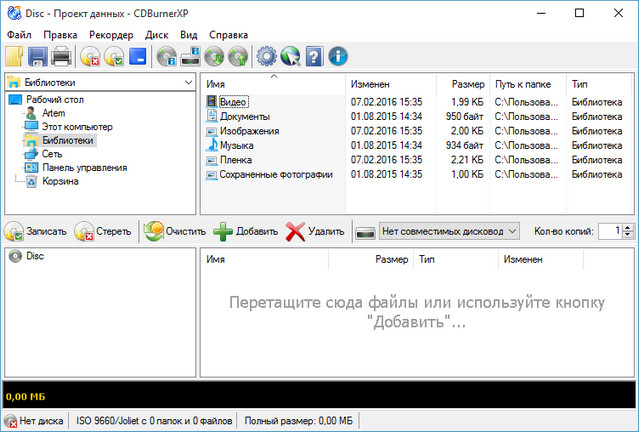Increase the number of copies with the up arrow
Viewport: 639px width, 432px height.
tap(629, 227)
